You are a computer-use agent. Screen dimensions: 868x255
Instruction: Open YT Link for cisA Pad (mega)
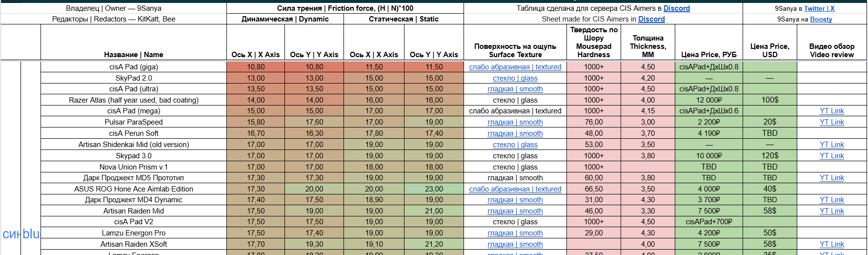831,111
